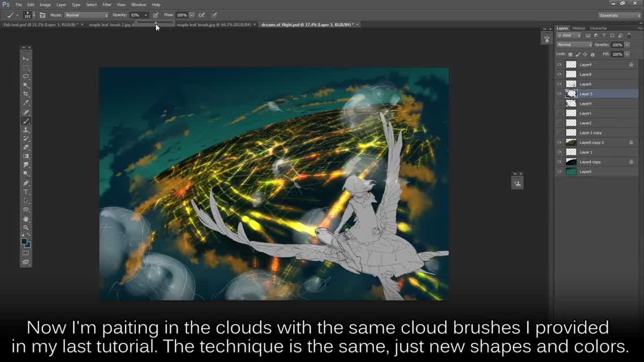Hide Layer6 visibility eye
Viewport: 644px width, 362px height.
[x=559, y=171]
